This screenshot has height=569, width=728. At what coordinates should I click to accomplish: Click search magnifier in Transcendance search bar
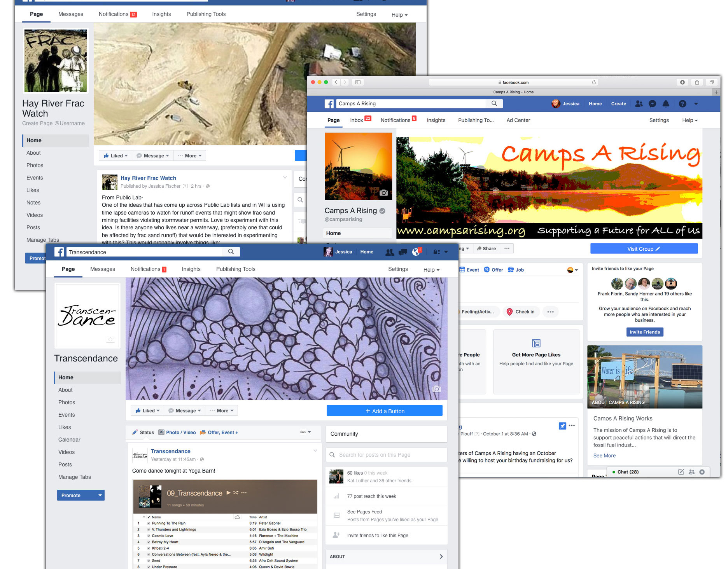231,251
